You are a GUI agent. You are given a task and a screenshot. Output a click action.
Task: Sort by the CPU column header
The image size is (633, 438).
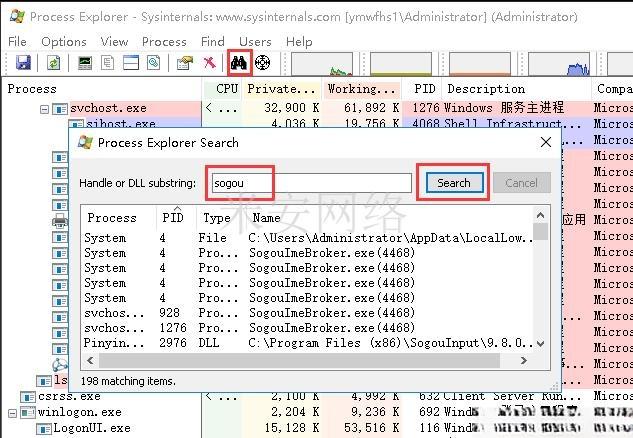(222, 89)
